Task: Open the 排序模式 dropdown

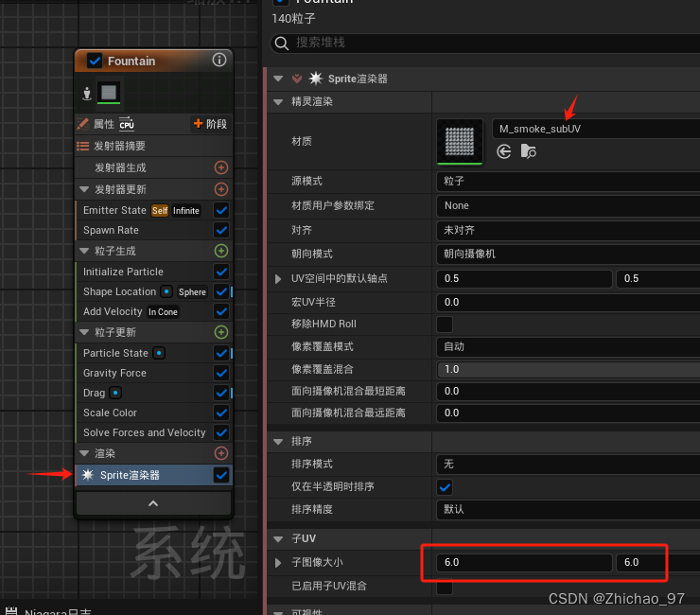Action: click(569, 464)
